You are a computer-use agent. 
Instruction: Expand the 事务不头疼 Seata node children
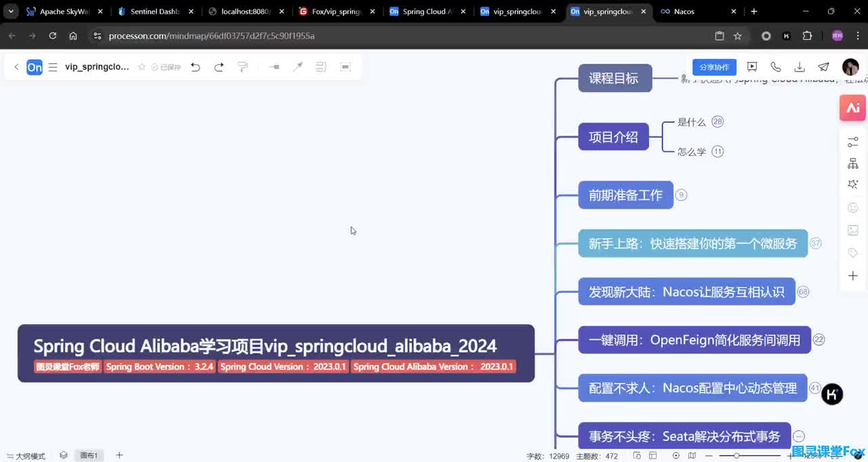(799, 437)
